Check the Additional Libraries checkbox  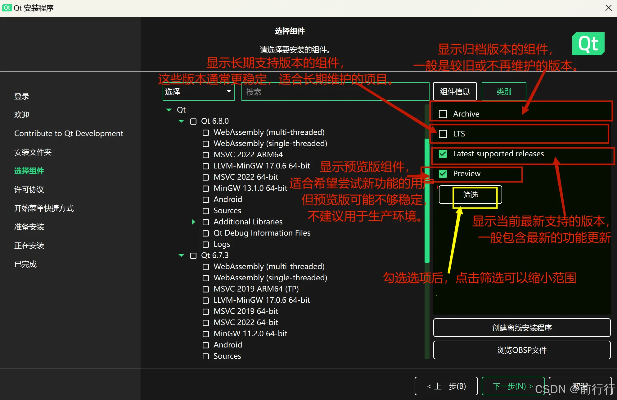pyautogui.click(x=206, y=222)
